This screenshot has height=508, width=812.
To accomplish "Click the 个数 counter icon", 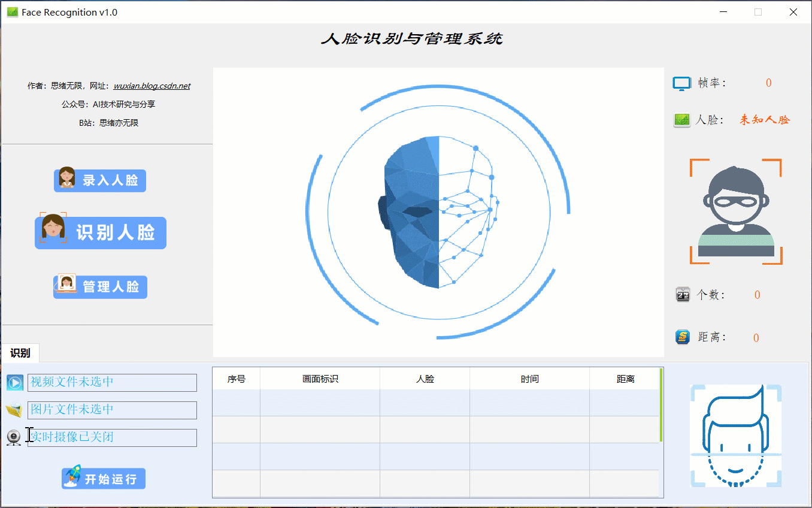I will (x=683, y=295).
